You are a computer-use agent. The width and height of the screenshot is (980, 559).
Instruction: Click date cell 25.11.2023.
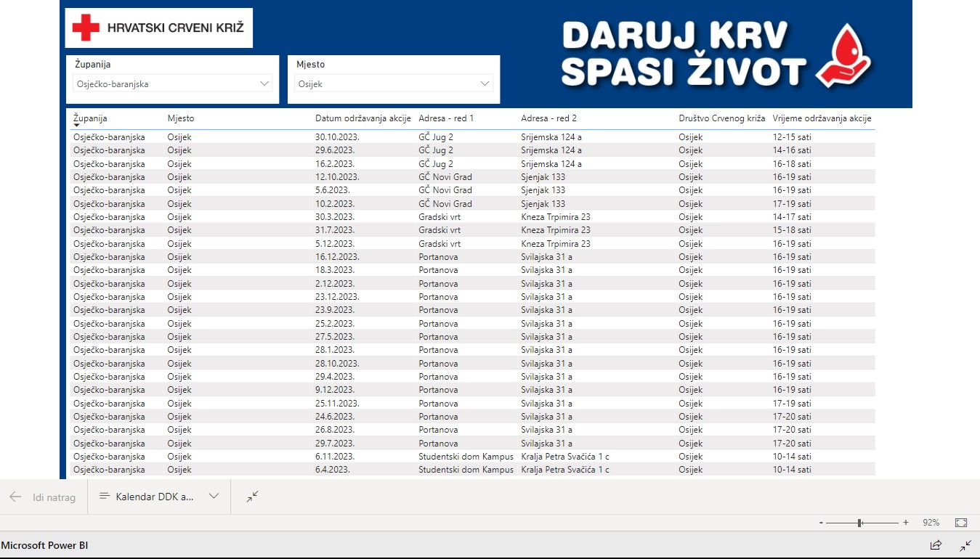click(337, 404)
